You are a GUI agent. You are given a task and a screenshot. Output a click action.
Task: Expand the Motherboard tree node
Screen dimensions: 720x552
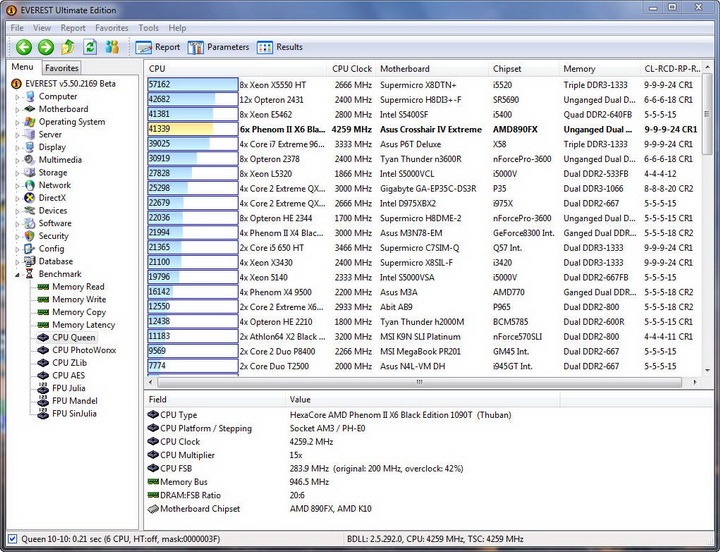coord(17,109)
